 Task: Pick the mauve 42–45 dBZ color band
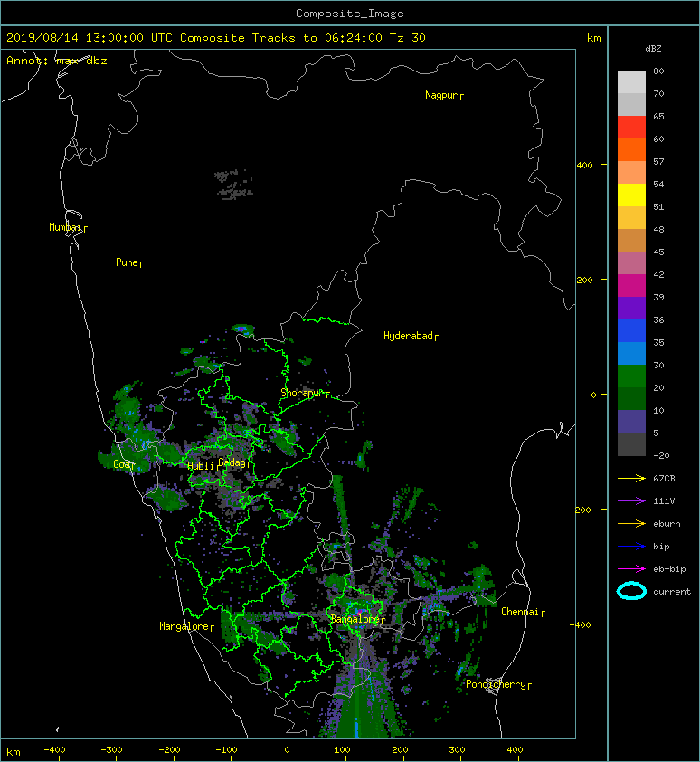(631, 263)
